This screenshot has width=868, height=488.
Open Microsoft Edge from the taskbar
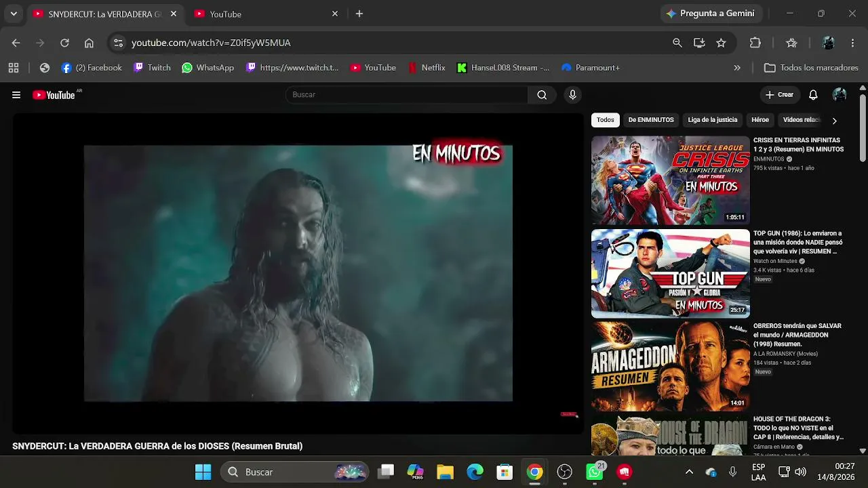[x=475, y=472]
